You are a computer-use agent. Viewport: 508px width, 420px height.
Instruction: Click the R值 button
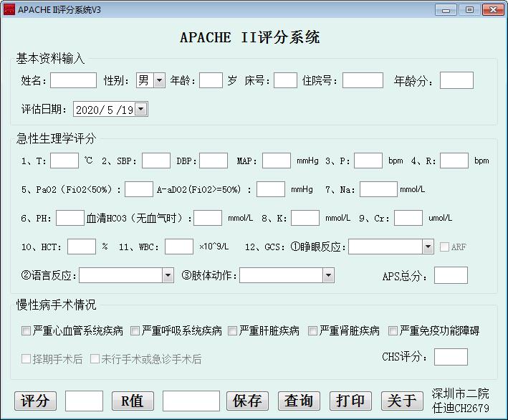133,401
